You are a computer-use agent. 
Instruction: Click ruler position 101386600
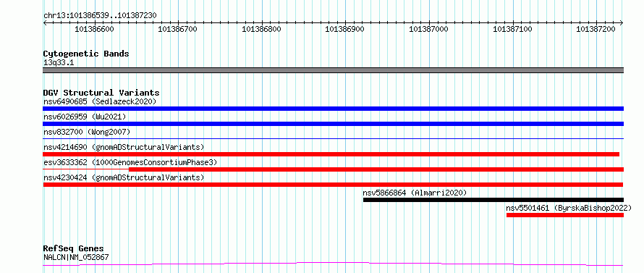(x=95, y=29)
